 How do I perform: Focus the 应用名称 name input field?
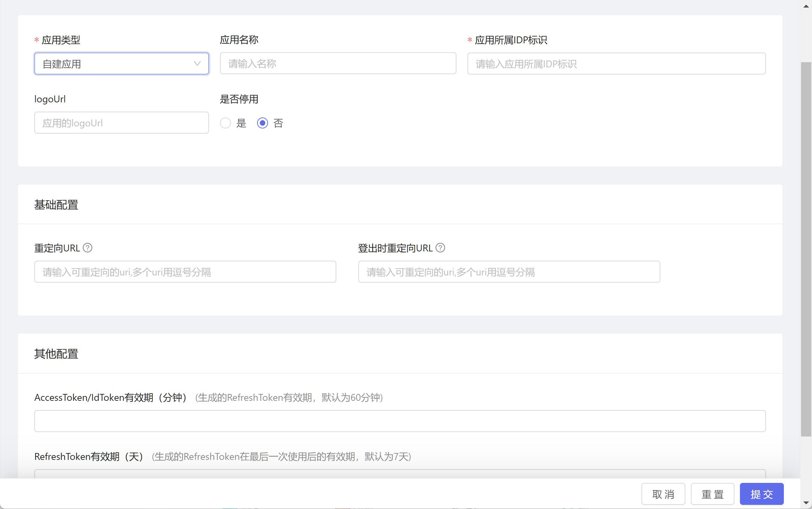coord(338,64)
